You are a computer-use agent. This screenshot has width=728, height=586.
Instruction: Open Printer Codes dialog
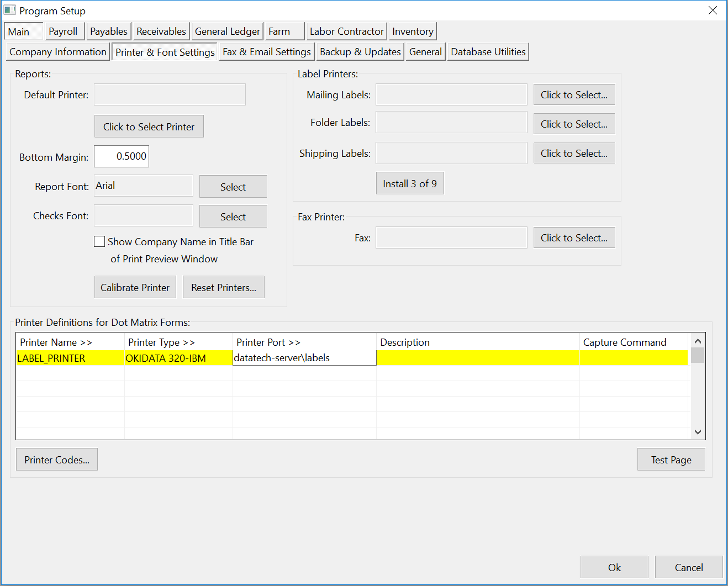(57, 460)
